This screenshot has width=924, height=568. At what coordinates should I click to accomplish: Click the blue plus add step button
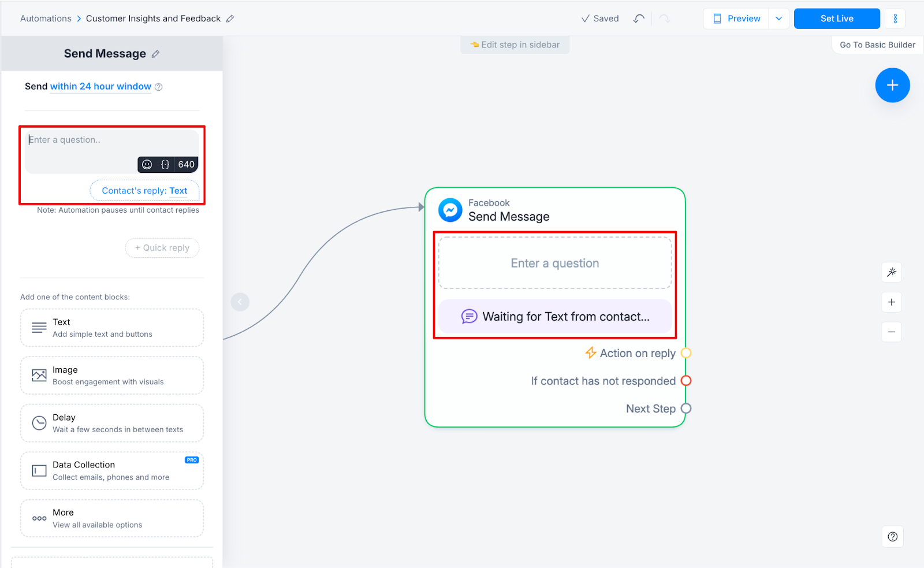892,86
